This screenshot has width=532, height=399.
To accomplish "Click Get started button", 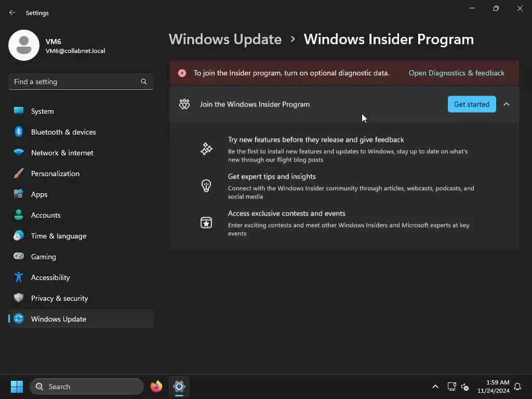I will coord(472,104).
